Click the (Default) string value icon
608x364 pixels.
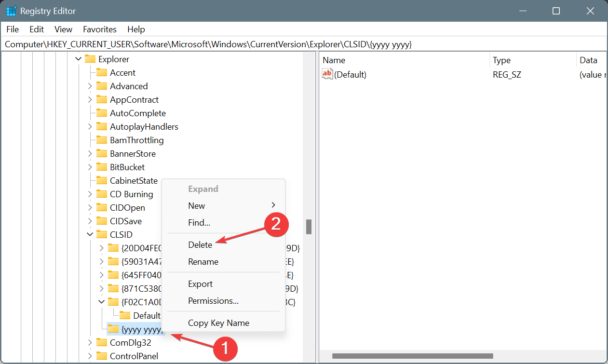pos(327,74)
